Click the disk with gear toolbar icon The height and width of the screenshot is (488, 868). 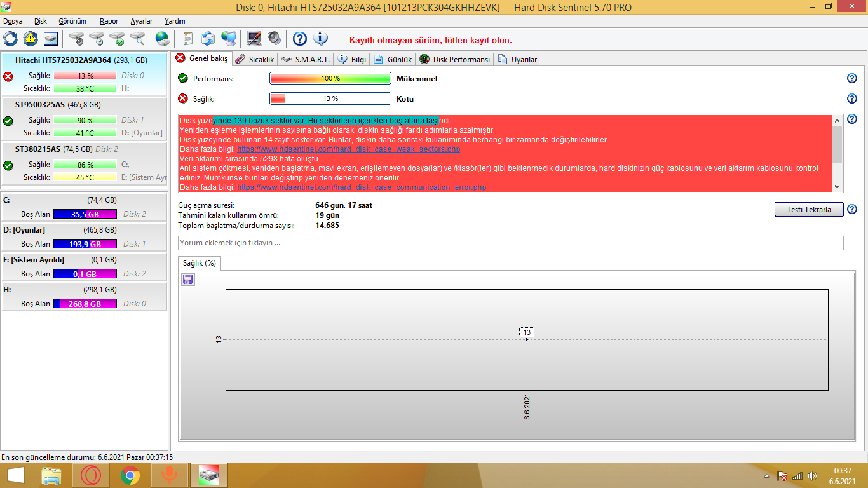point(76,39)
